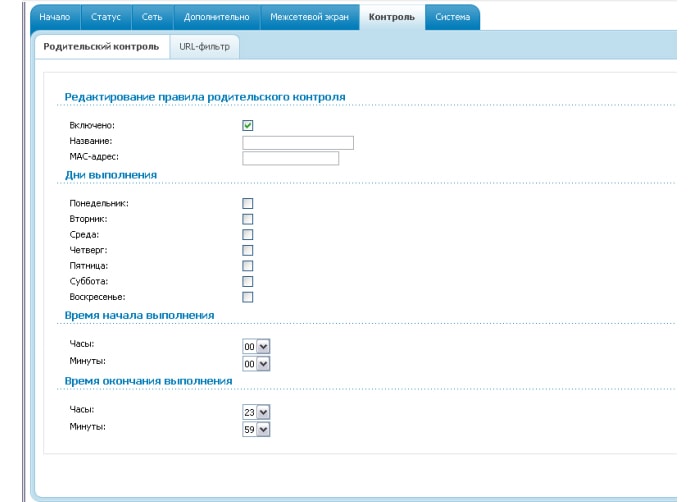The width and height of the screenshot is (700, 502).
Task: Check the Среда checkbox
Action: 248,235
